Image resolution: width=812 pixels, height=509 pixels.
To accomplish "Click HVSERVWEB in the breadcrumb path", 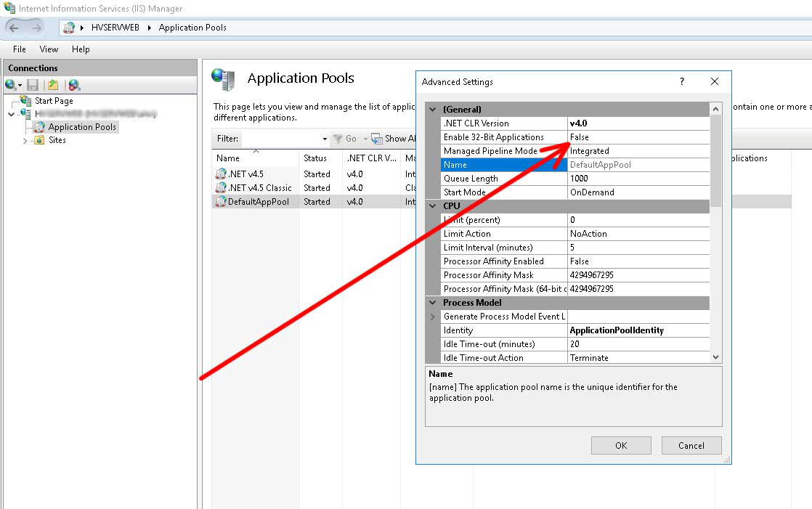I will tap(115, 28).
